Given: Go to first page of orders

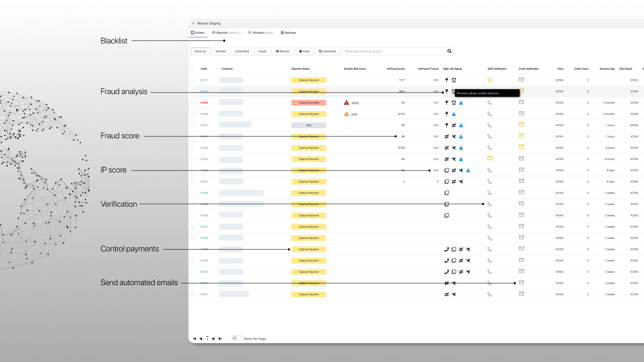Looking at the screenshot, I should (x=194, y=339).
